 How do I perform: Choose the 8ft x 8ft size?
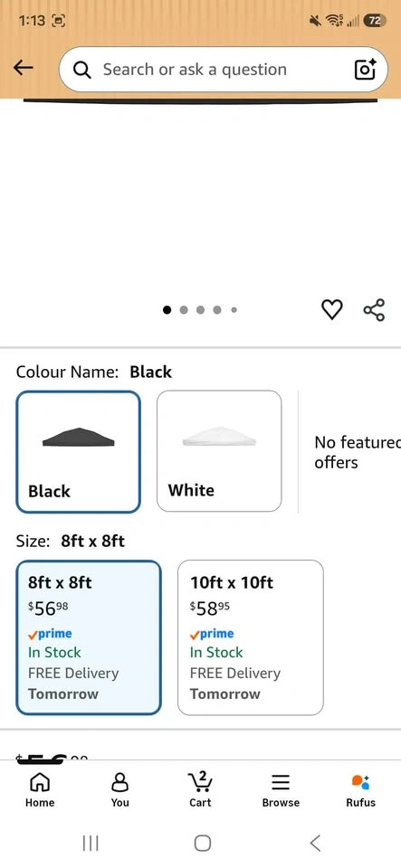pyautogui.click(x=89, y=637)
